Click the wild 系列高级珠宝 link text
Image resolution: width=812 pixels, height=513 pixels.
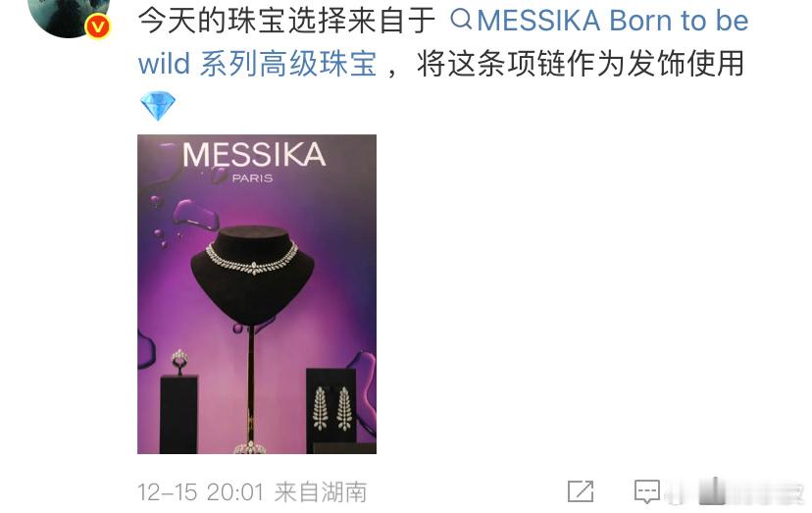(x=257, y=64)
